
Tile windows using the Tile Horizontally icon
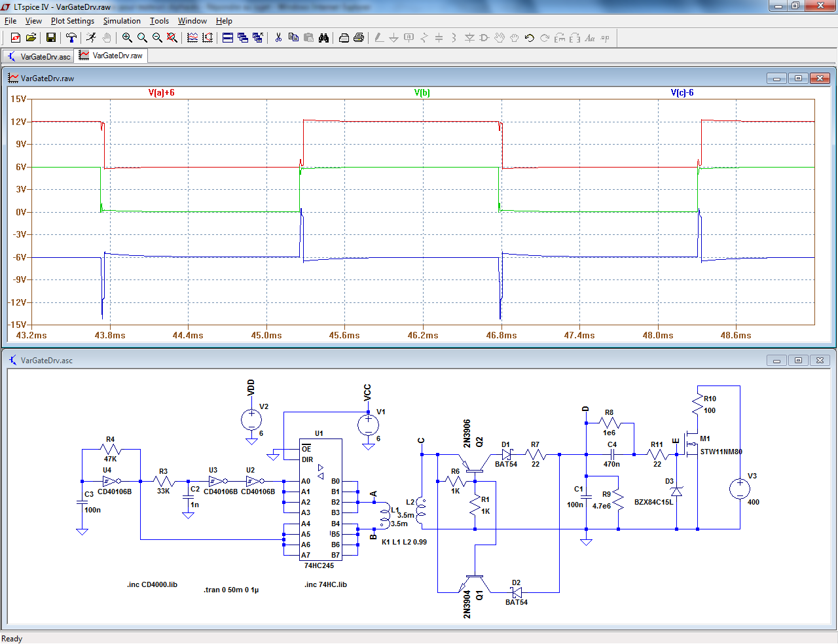[228, 38]
